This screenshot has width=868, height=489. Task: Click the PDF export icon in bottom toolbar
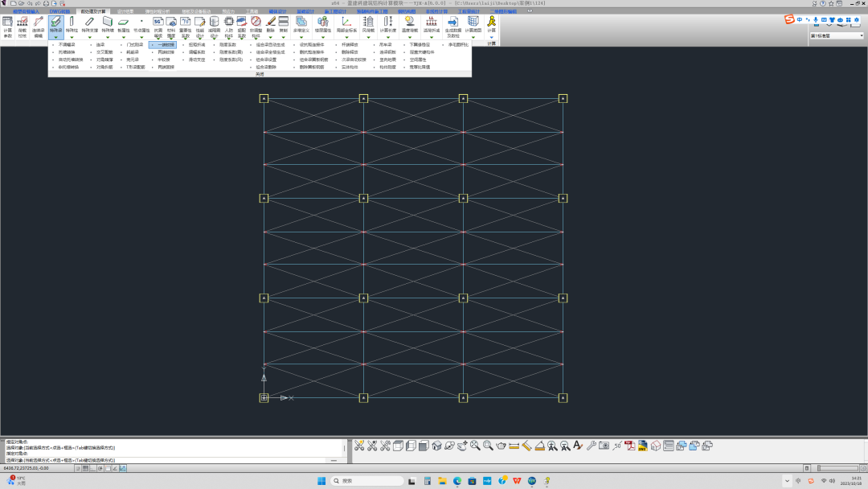pyautogui.click(x=630, y=446)
